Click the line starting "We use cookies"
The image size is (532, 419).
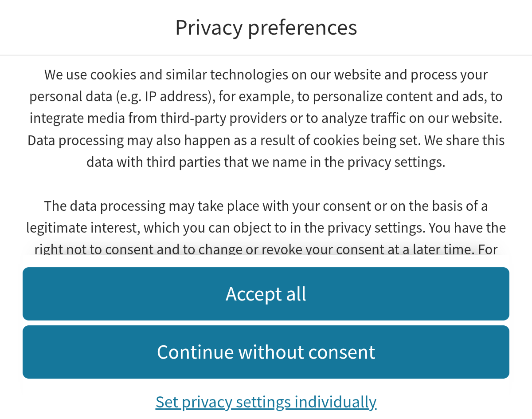266,75
